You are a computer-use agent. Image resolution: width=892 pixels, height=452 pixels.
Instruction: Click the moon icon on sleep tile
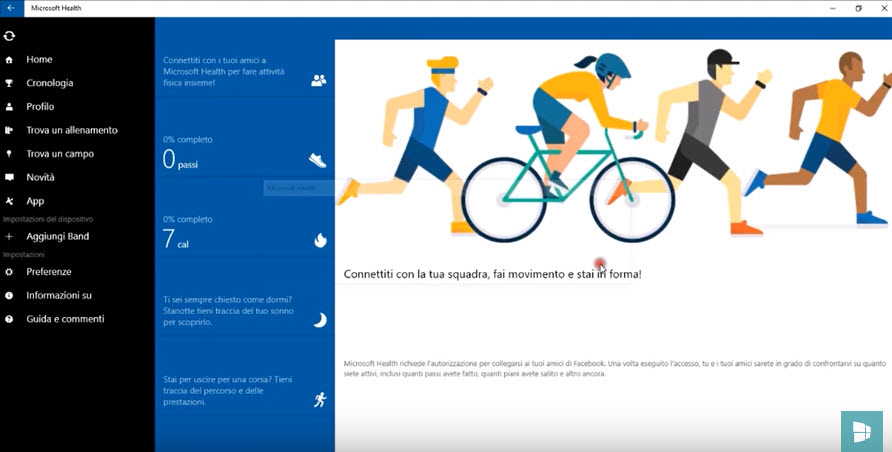click(319, 320)
